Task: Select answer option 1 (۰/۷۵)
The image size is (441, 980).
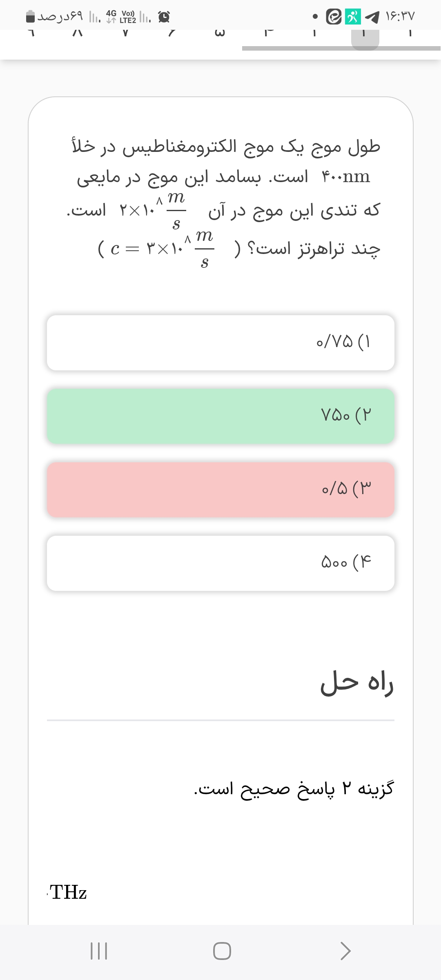Action: pos(220,343)
